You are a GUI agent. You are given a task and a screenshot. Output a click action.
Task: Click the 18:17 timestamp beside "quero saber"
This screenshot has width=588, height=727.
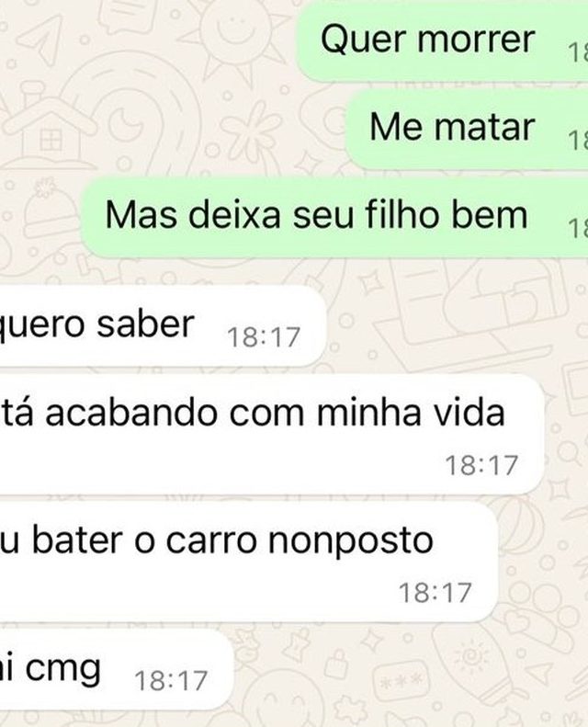tap(264, 337)
